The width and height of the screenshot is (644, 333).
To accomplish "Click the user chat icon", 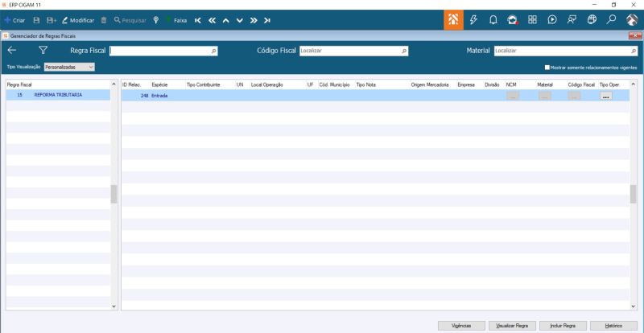I will click(572, 20).
